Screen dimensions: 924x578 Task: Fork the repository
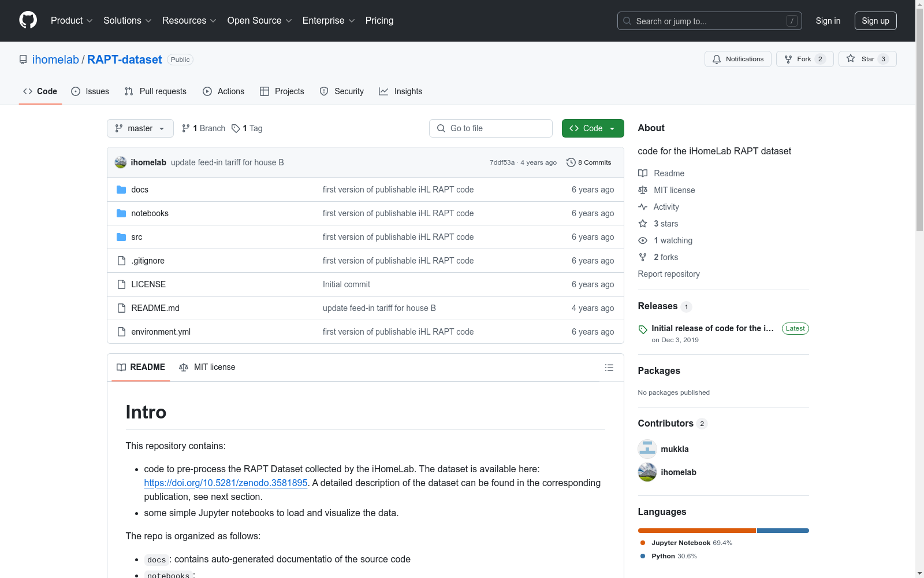point(805,59)
